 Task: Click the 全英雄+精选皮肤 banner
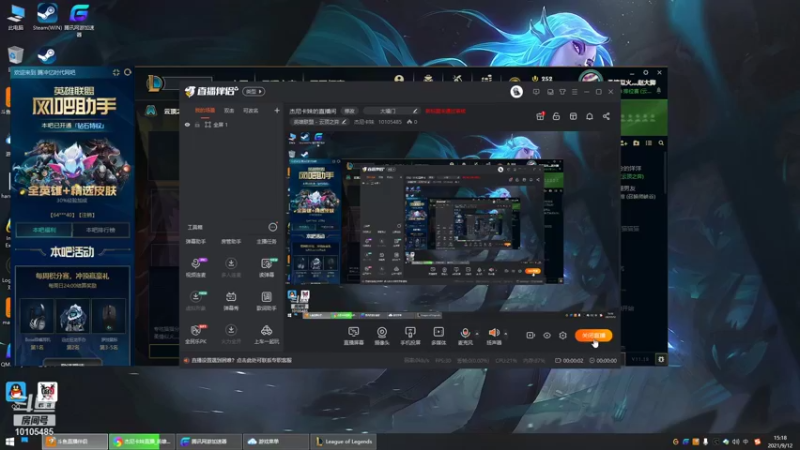point(71,190)
